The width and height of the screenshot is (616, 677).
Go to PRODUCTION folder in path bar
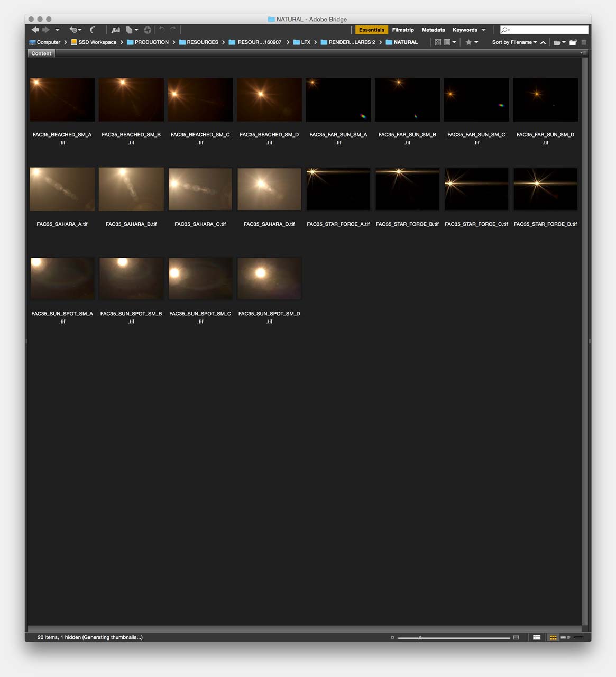click(x=148, y=42)
